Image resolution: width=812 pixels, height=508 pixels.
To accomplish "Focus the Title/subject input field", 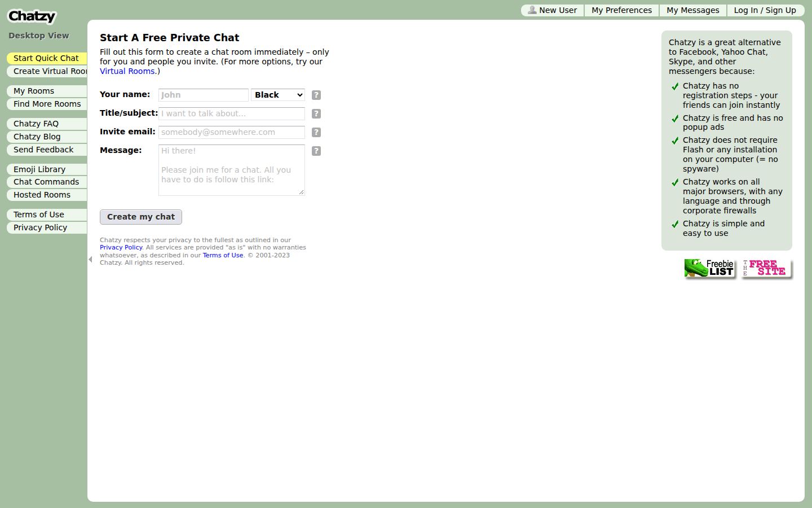I will (232, 113).
